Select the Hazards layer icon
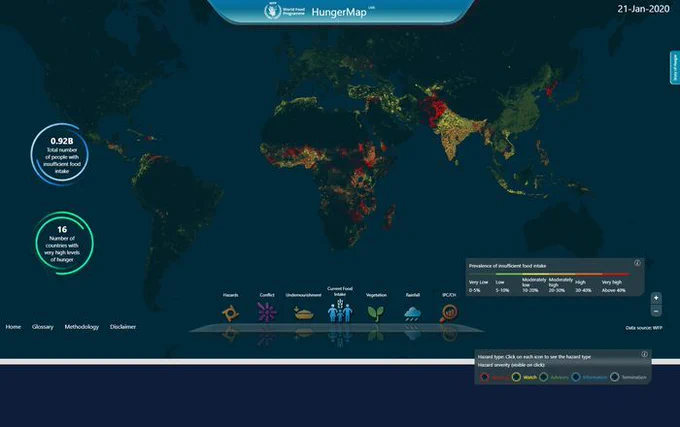The height and width of the screenshot is (427, 680). (230, 312)
